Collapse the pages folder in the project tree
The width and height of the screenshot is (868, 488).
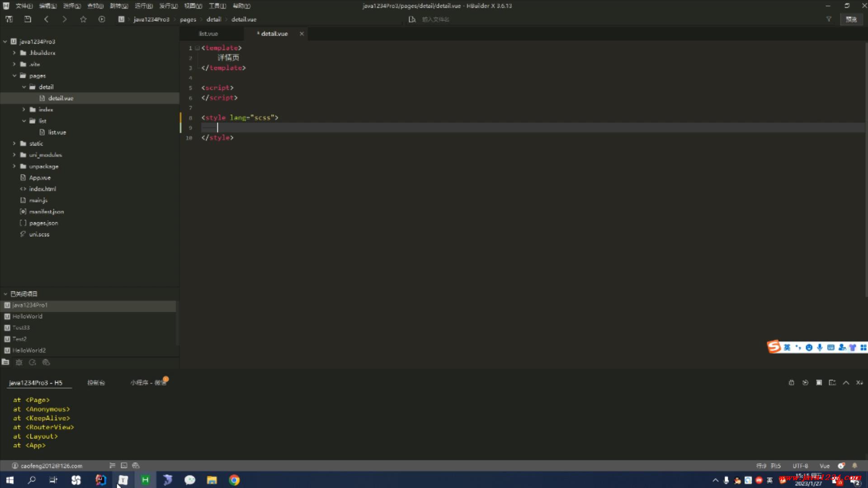(x=14, y=76)
